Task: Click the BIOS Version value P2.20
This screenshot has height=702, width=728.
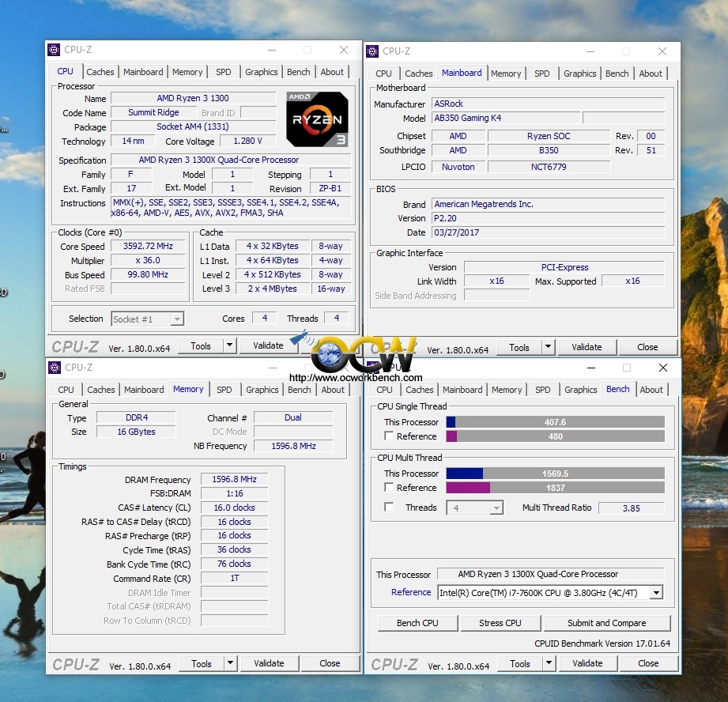Action: 549,218
